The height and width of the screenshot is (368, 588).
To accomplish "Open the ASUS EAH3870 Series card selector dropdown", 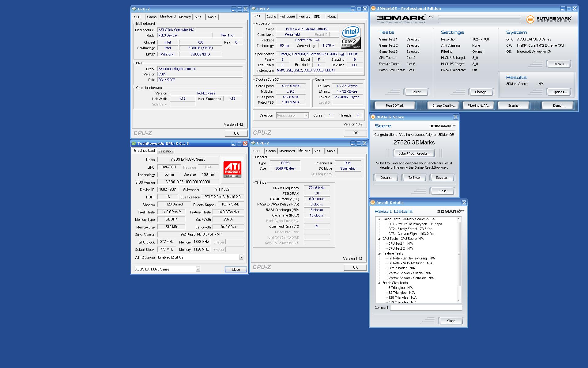I will (198, 269).
